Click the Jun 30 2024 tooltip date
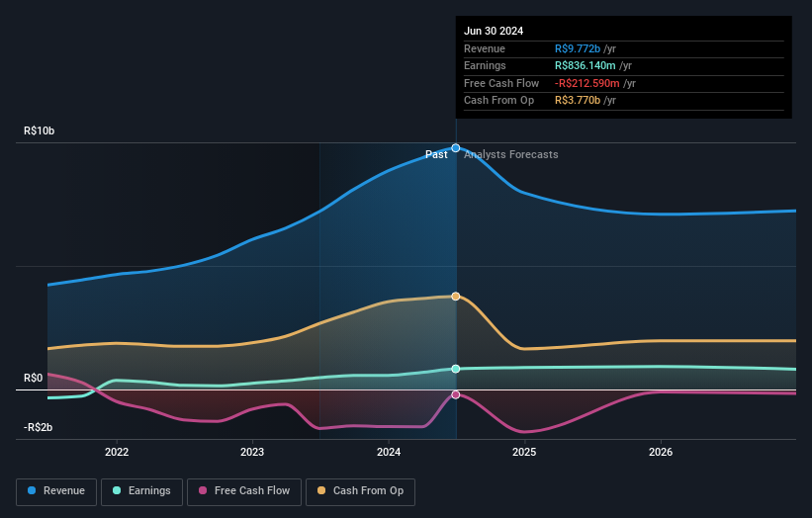Viewport: 812px width, 518px height. pos(494,31)
